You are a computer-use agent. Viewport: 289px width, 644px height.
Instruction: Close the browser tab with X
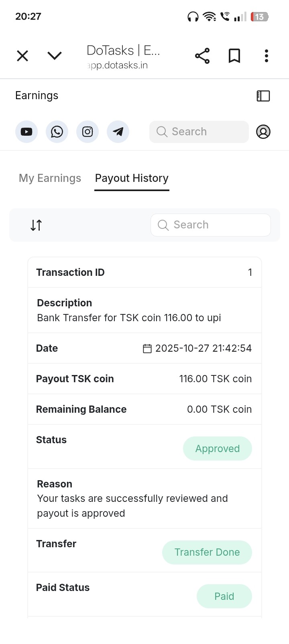pyautogui.click(x=22, y=56)
